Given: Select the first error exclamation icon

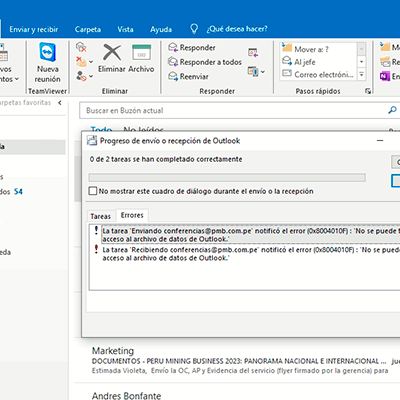Looking at the screenshot, I should 96,230.
